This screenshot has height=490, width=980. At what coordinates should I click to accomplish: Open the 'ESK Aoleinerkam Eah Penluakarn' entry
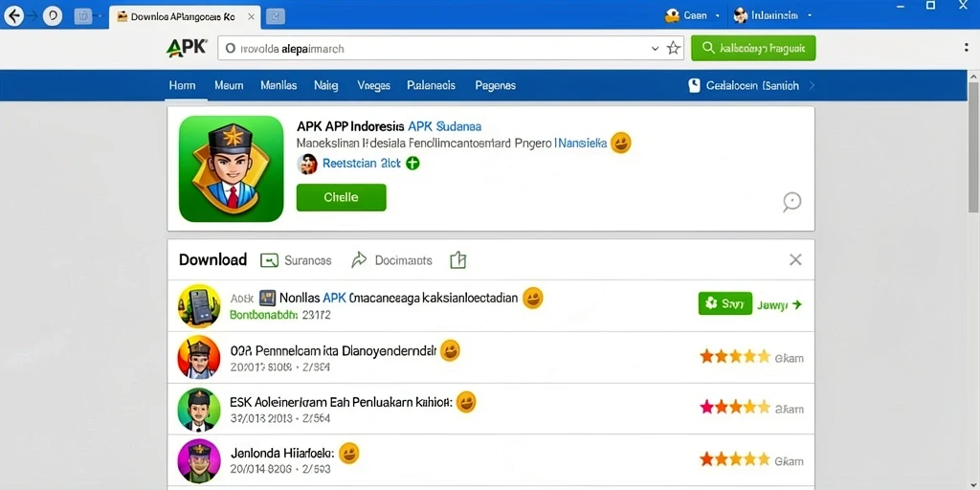(341, 403)
